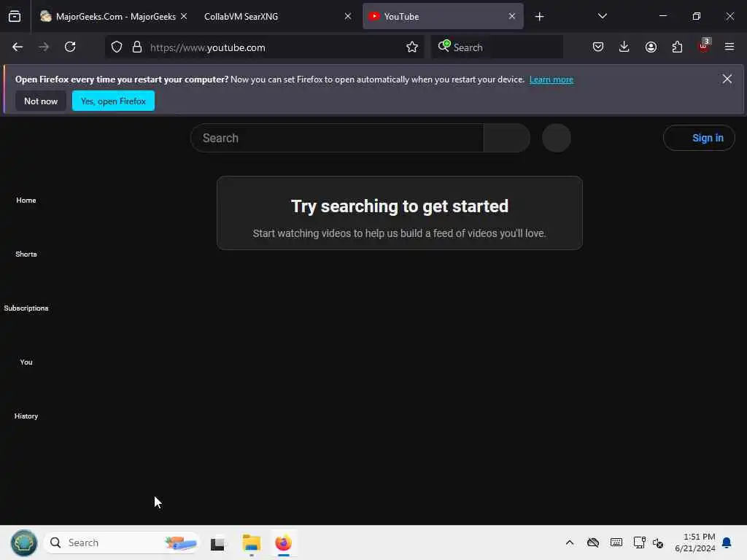Click the YouTube search field

click(x=337, y=138)
